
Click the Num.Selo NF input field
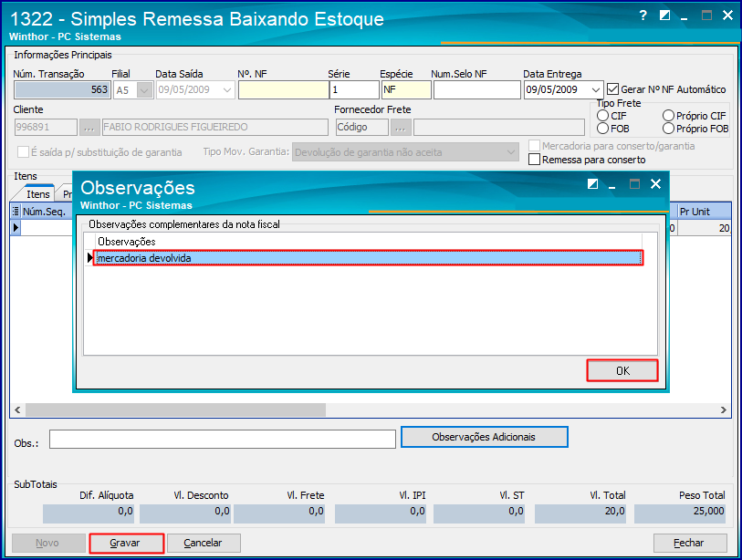click(477, 90)
